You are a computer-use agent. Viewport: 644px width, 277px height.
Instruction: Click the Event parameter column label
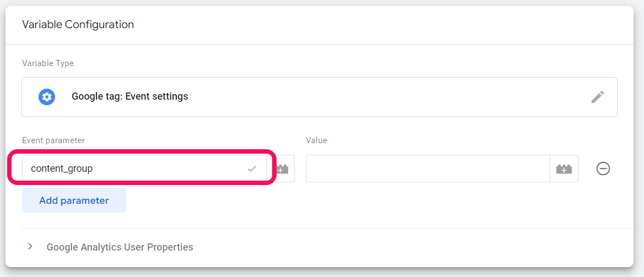coord(53,140)
